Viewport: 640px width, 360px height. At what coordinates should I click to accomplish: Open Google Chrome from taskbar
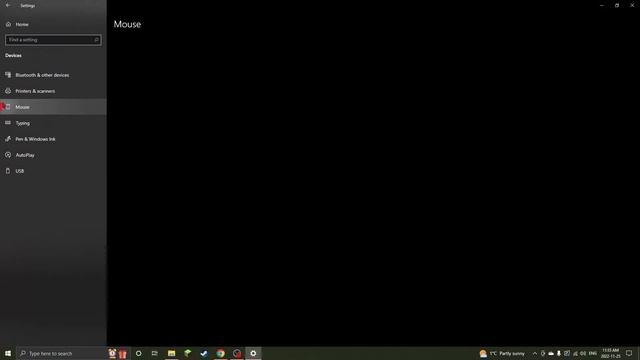click(220, 353)
